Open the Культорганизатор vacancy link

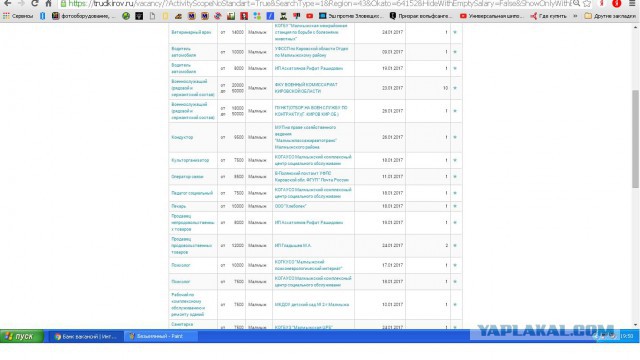[190, 160]
